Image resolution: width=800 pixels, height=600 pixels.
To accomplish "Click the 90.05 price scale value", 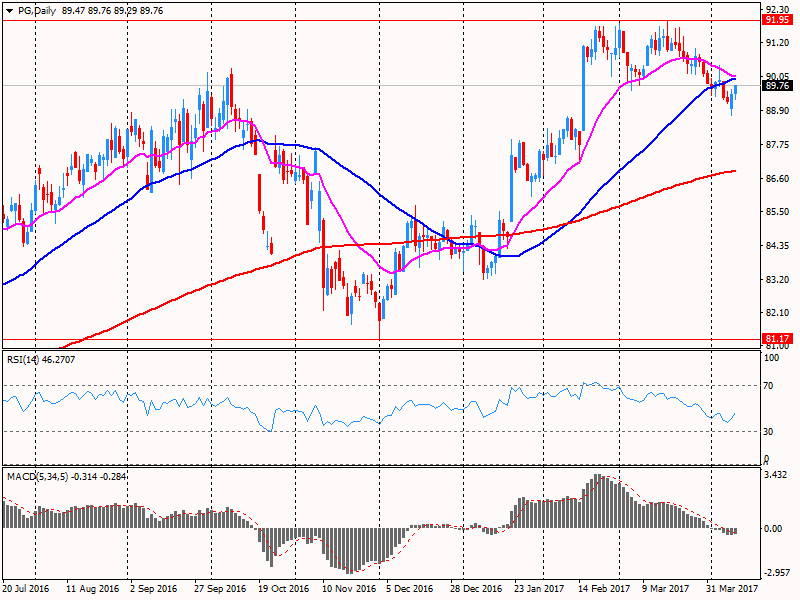I will pos(777,76).
